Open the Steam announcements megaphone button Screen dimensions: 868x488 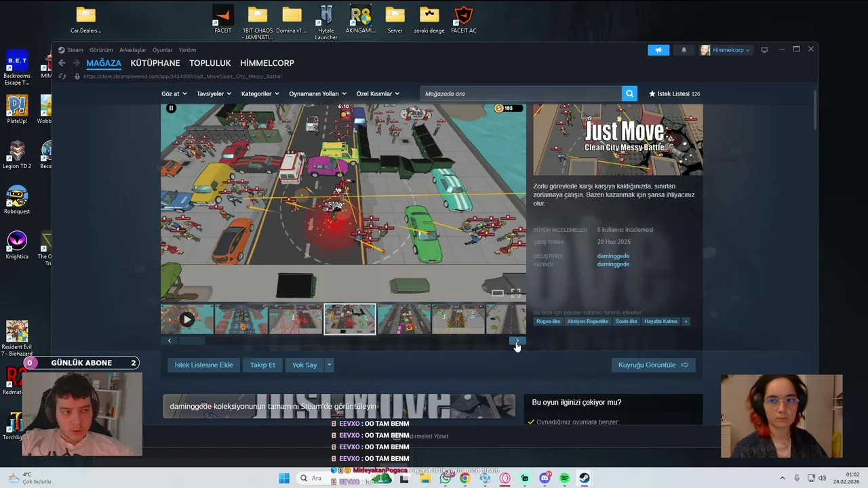pos(658,50)
